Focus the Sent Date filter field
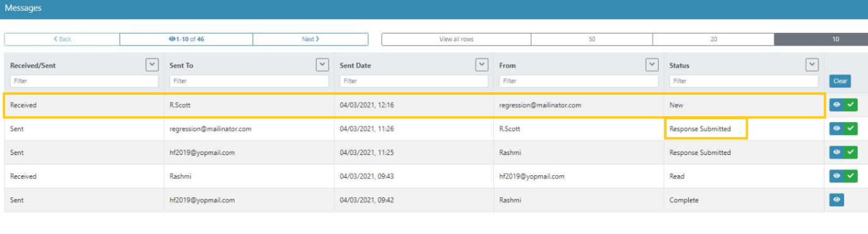The height and width of the screenshot is (234, 868). 414,81
